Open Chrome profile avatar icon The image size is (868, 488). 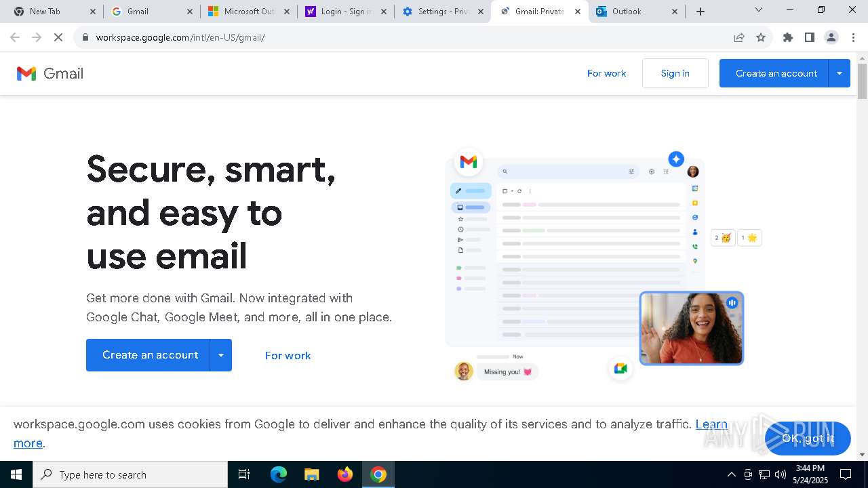tap(831, 37)
